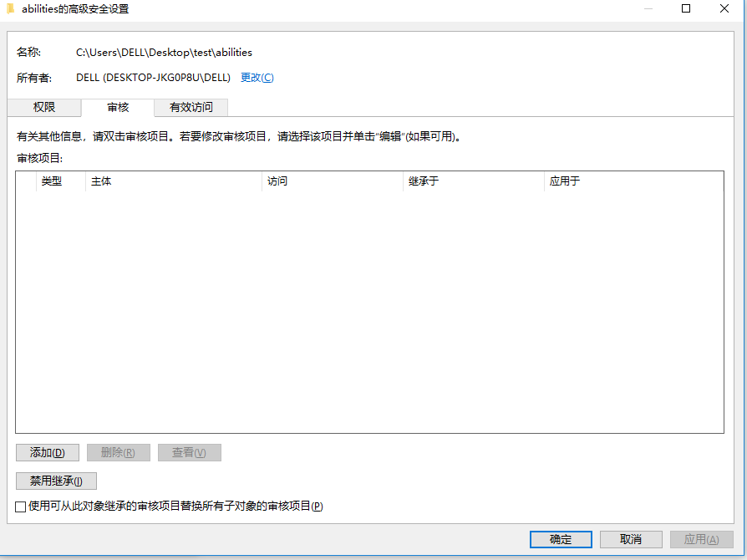Select the 审核 tab

[118, 108]
